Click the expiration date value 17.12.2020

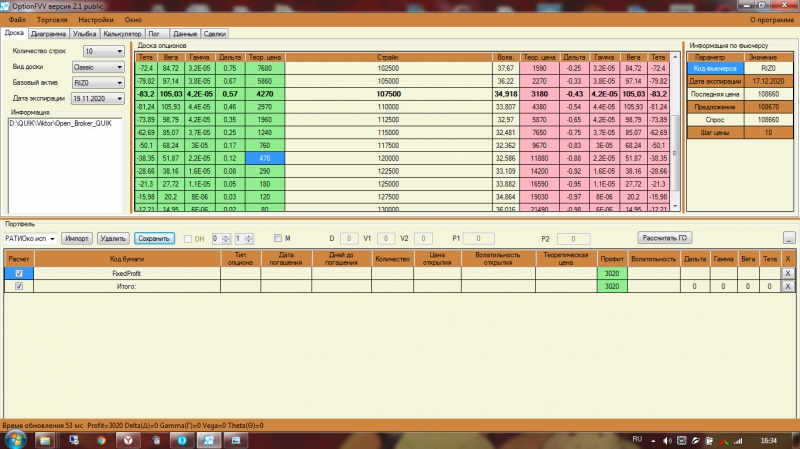pyautogui.click(x=768, y=81)
